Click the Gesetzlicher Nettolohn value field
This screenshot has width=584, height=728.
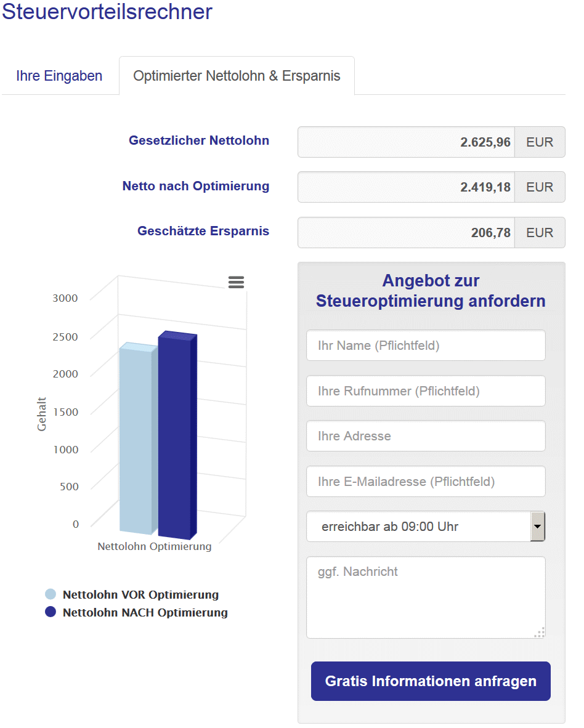[x=407, y=142]
